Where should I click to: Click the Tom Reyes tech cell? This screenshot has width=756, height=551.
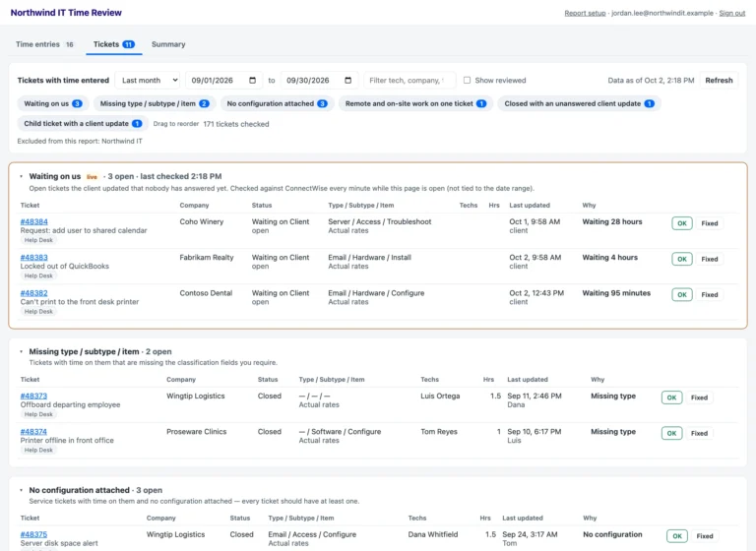(439, 431)
